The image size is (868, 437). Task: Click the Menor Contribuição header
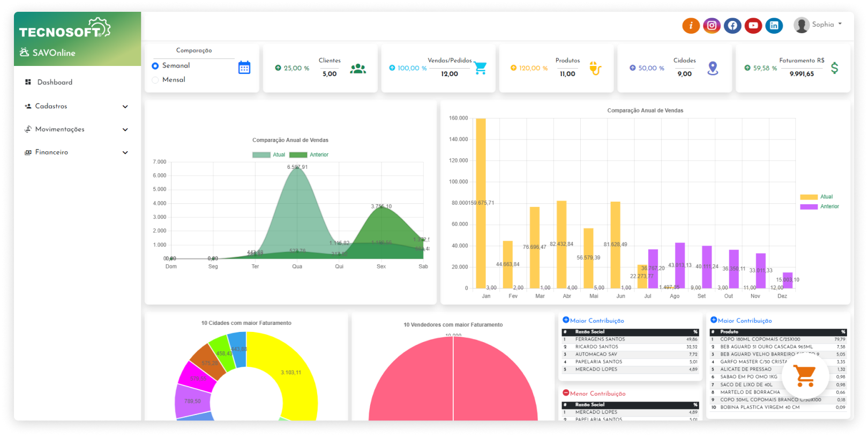click(597, 394)
